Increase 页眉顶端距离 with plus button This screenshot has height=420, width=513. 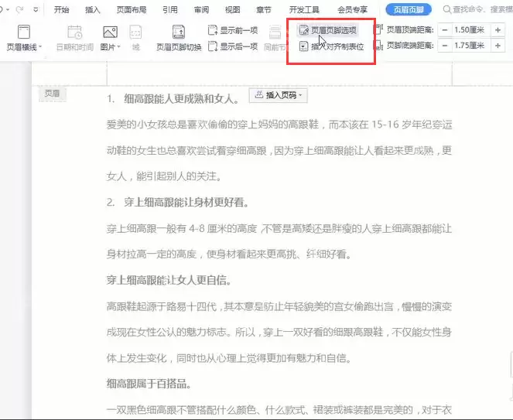pos(498,29)
